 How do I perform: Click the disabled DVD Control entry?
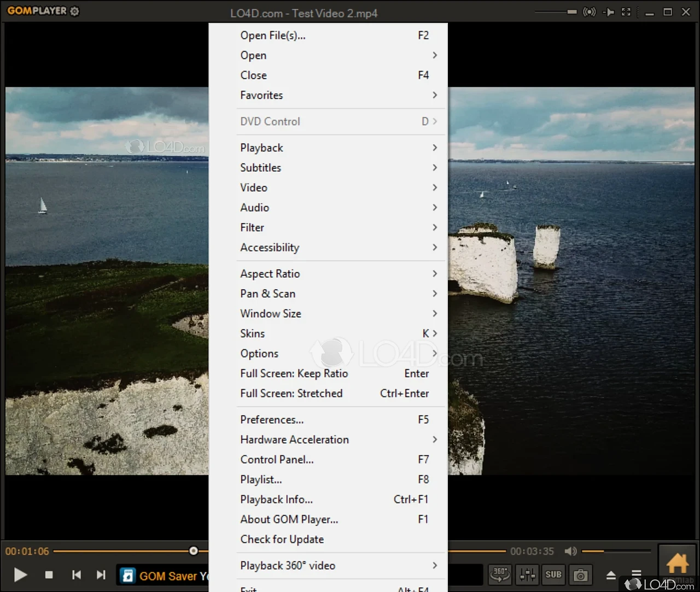[328, 121]
